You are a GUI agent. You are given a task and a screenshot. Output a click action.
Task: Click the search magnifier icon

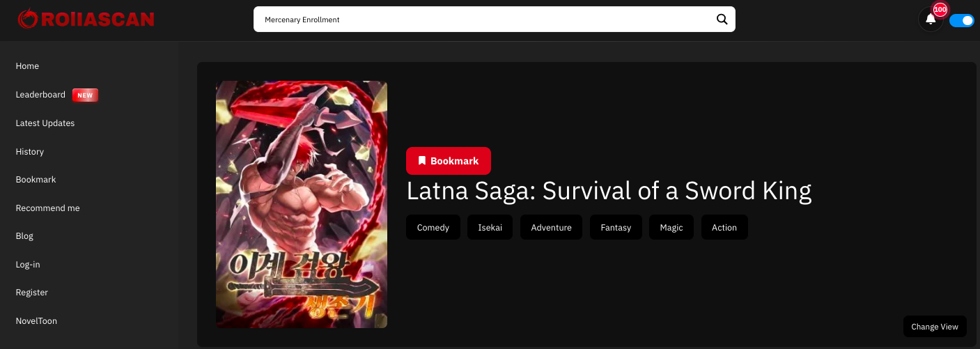tap(722, 20)
